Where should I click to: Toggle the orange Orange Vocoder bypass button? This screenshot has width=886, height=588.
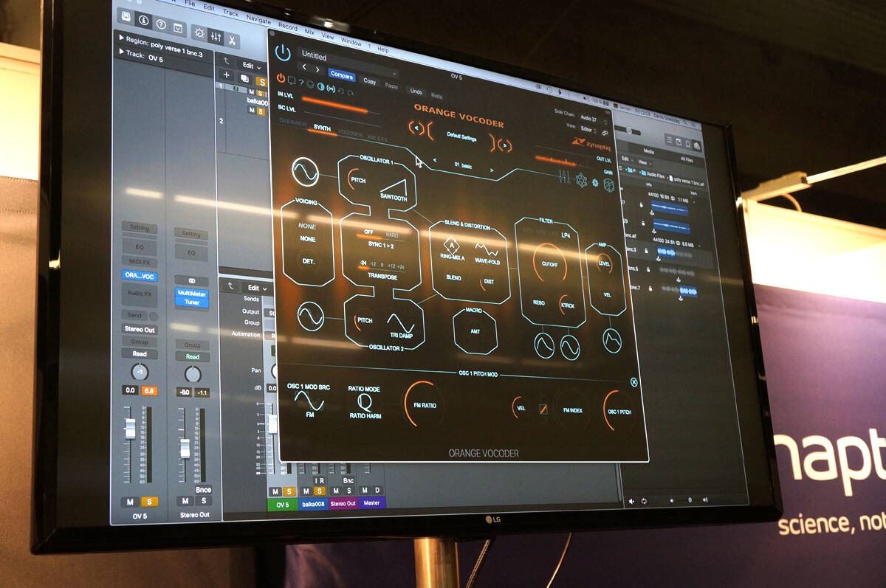pyautogui.click(x=281, y=77)
